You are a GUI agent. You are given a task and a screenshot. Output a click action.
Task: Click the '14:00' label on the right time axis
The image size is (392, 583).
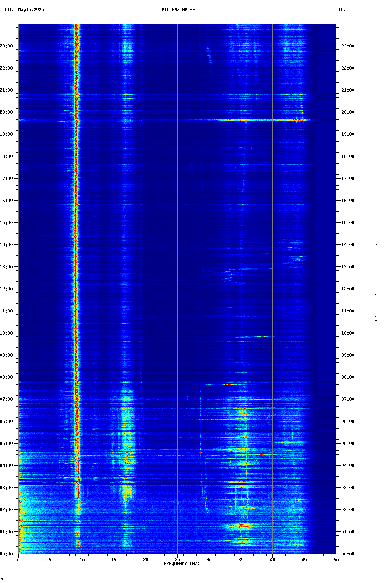(x=348, y=245)
